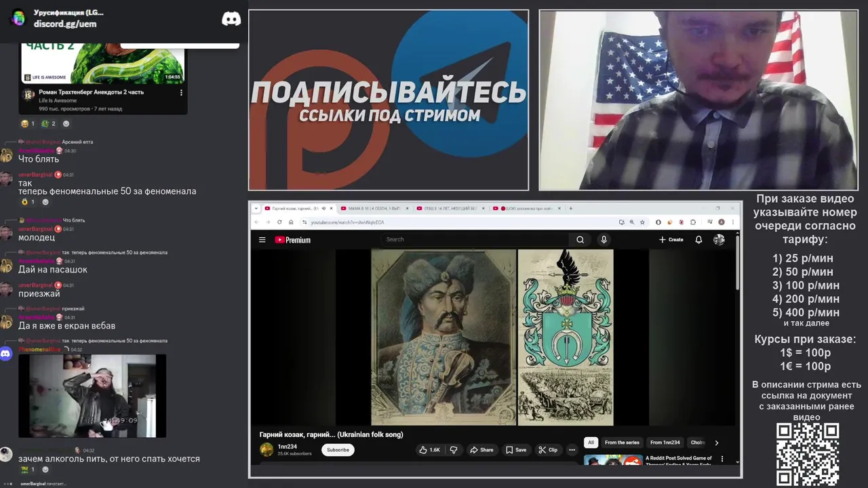
Task: Dislike the Ukrainian folk song video
Action: pos(454,449)
